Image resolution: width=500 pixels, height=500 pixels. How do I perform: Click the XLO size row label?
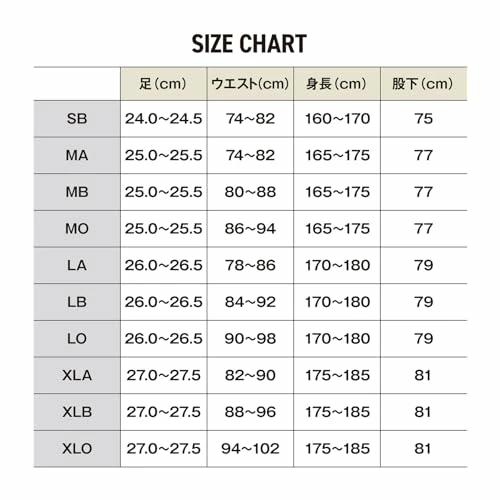[77, 449]
